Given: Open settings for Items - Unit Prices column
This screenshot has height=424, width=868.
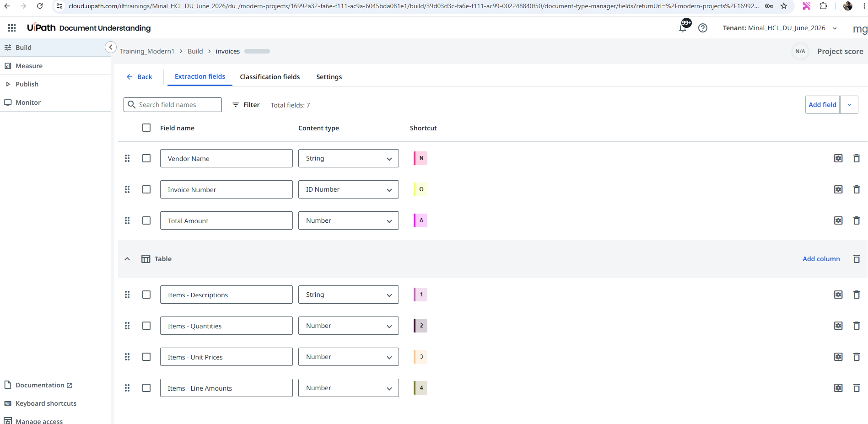Looking at the screenshot, I should (x=838, y=357).
